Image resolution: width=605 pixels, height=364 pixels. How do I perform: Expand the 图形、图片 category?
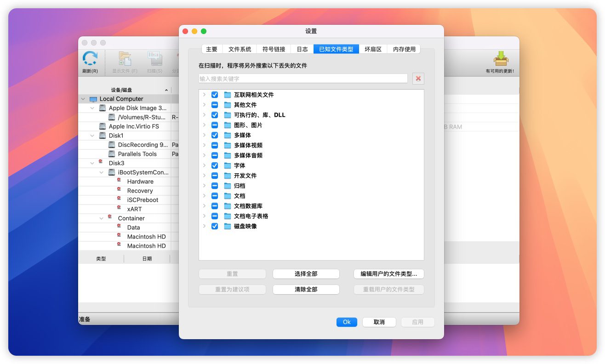click(204, 125)
